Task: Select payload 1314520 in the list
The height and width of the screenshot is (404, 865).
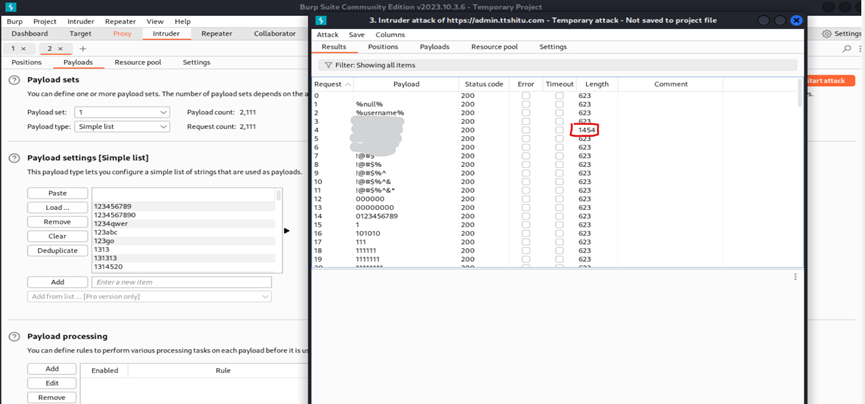Action: (x=184, y=267)
